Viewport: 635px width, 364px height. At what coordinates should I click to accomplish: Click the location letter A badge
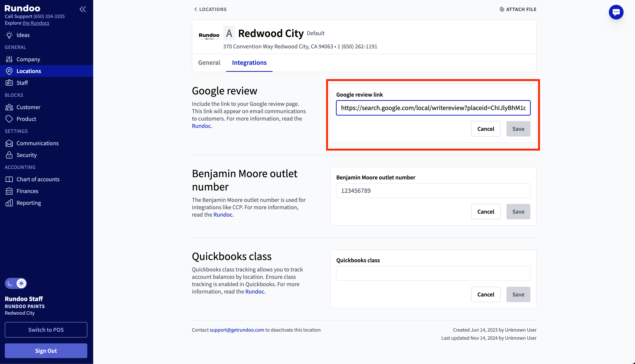[229, 33]
